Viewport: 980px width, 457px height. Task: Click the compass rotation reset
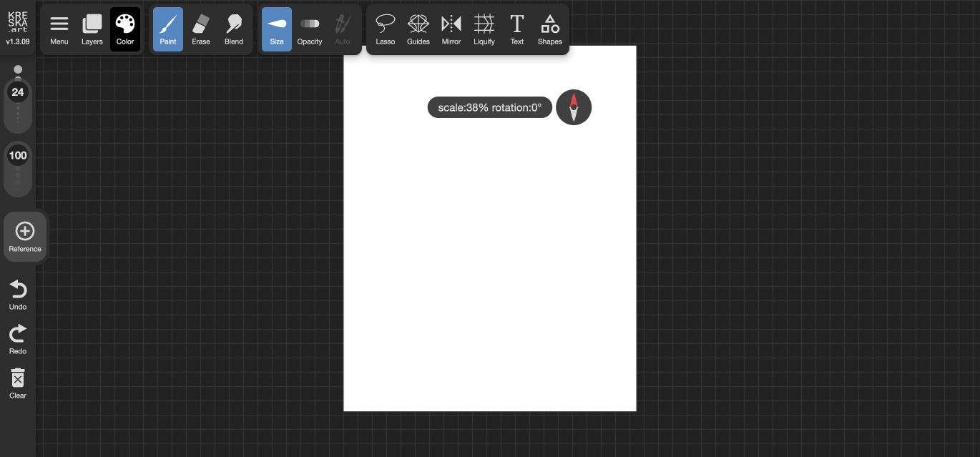tap(574, 107)
